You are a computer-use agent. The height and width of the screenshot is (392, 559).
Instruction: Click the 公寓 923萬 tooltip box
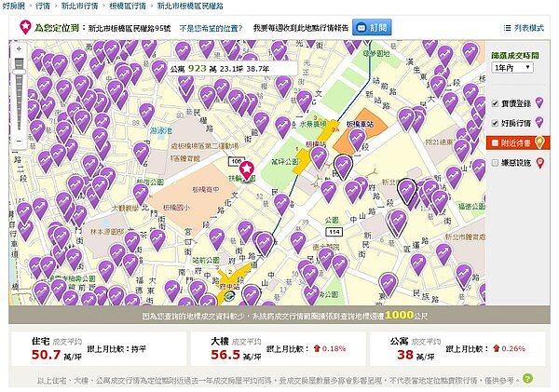point(232,68)
